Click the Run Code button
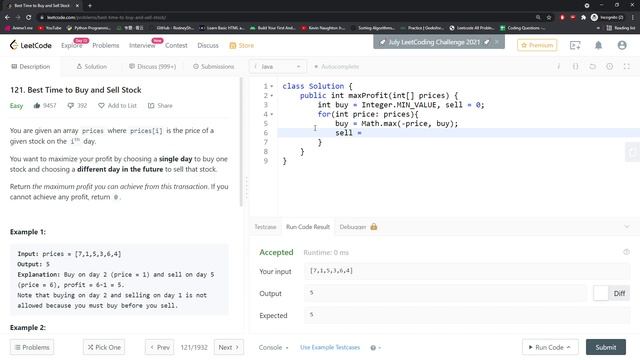This screenshot has height=360, width=640. pyautogui.click(x=550, y=347)
